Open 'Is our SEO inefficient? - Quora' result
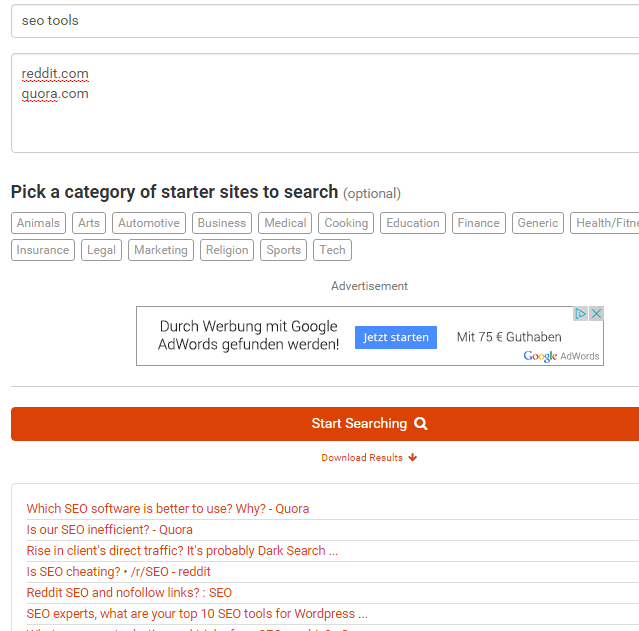 (109, 530)
